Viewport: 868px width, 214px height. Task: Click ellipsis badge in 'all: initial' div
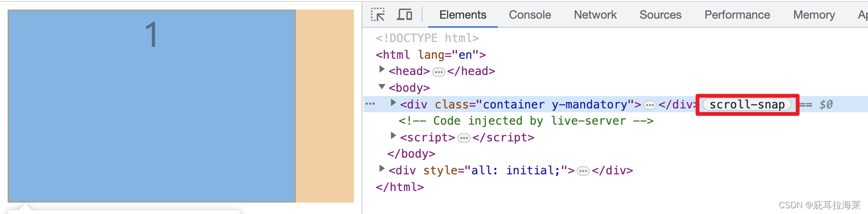[583, 171]
